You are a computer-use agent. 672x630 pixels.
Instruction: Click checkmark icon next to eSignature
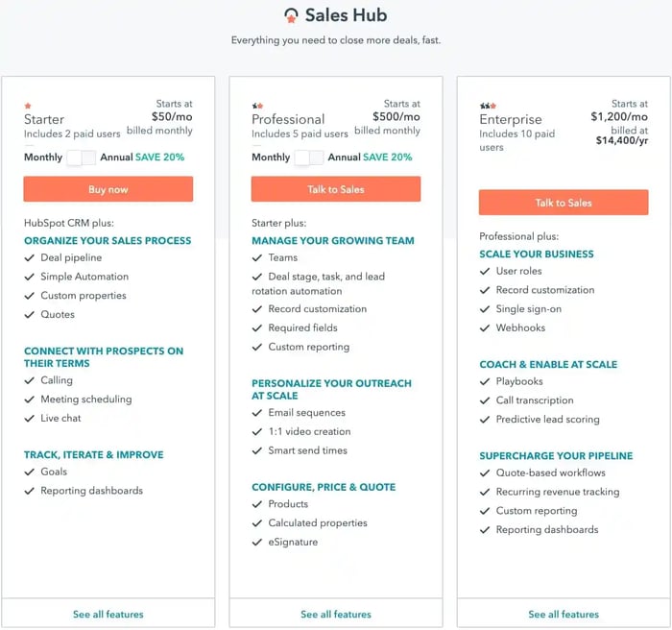click(256, 543)
